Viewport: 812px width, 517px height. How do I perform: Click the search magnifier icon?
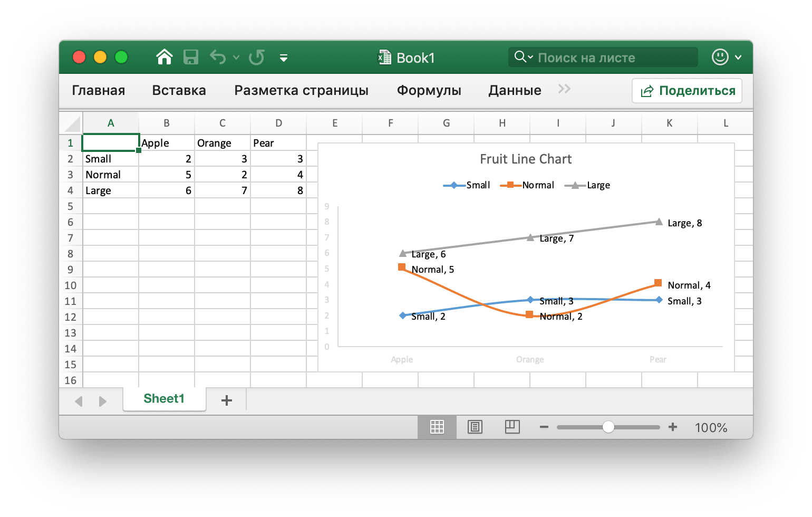(x=520, y=56)
